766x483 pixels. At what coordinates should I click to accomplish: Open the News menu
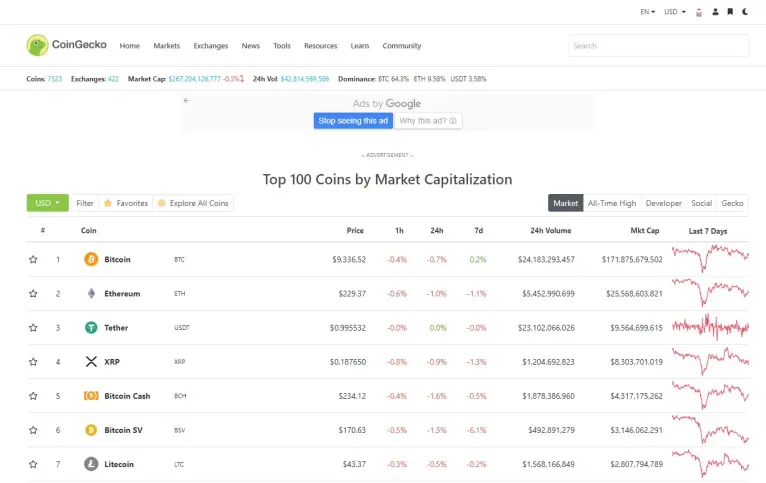(x=251, y=45)
